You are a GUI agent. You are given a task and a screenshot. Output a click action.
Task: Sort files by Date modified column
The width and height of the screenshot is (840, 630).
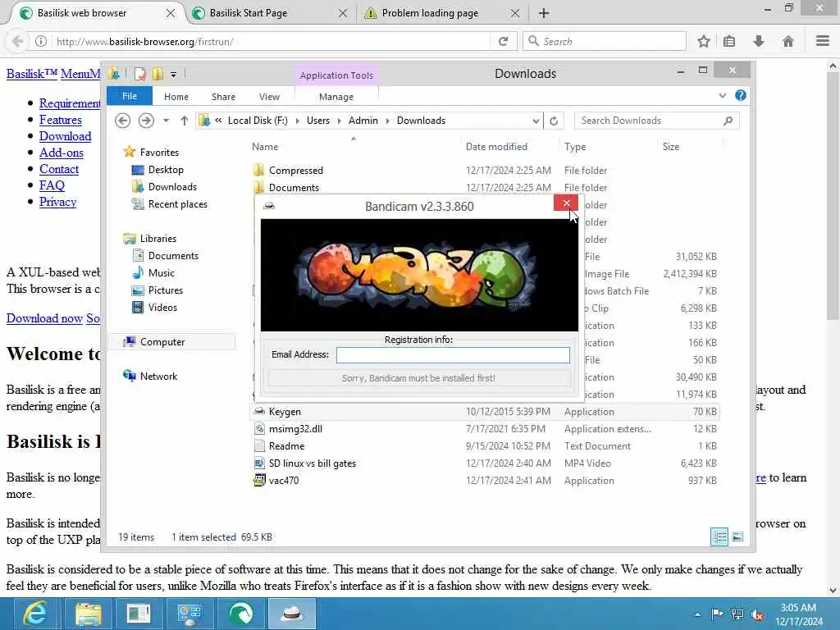pyautogui.click(x=496, y=146)
